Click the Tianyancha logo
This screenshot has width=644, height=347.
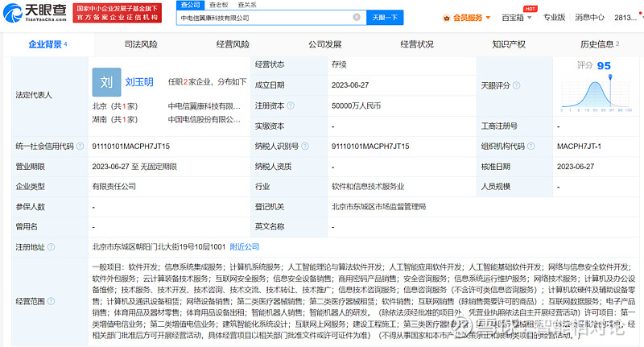point(35,13)
